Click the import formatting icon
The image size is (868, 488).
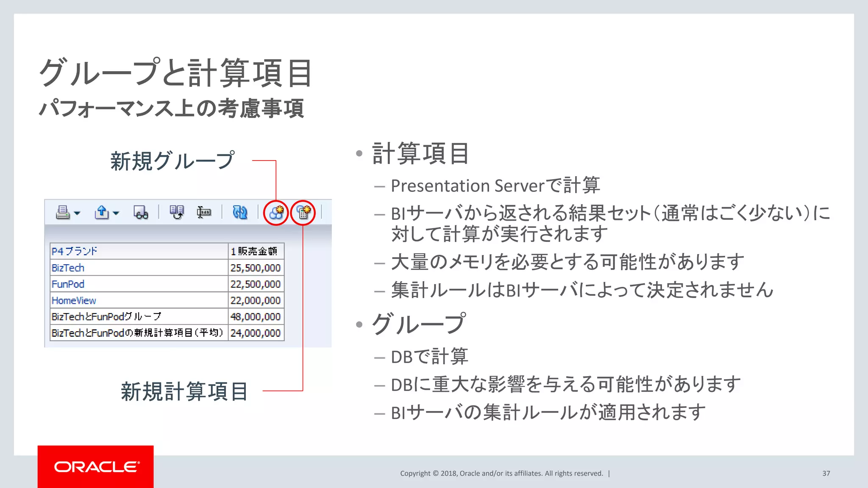(177, 212)
